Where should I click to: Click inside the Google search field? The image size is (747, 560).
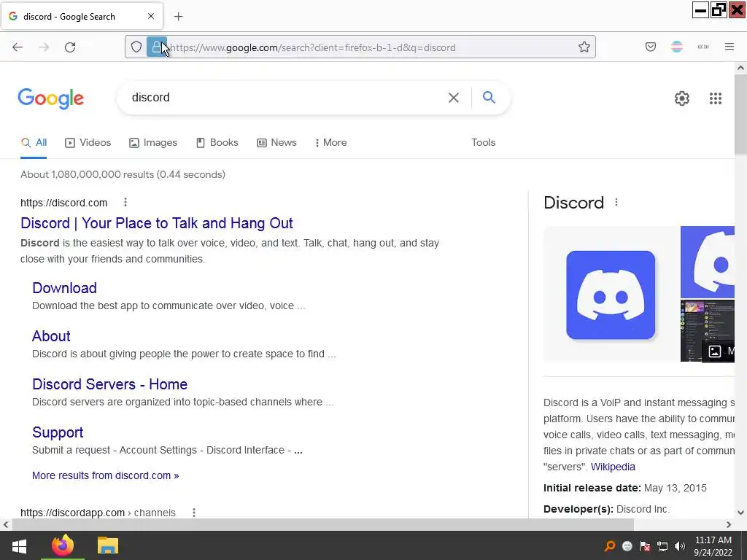coord(286,98)
